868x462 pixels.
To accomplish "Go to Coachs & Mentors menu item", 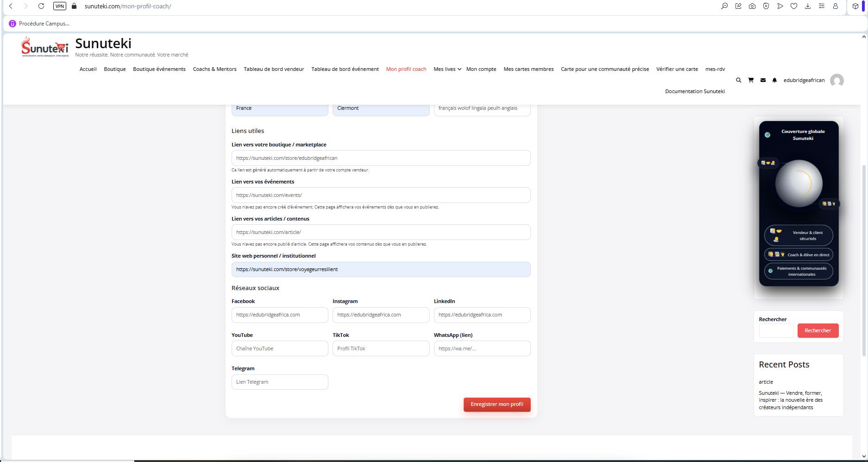I will (x=214, y=69).
